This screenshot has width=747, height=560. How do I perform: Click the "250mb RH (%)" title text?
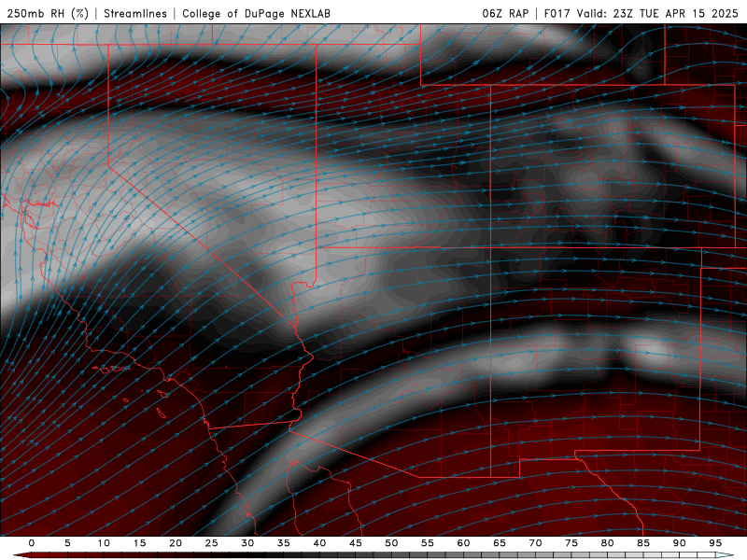pos(49,13)
